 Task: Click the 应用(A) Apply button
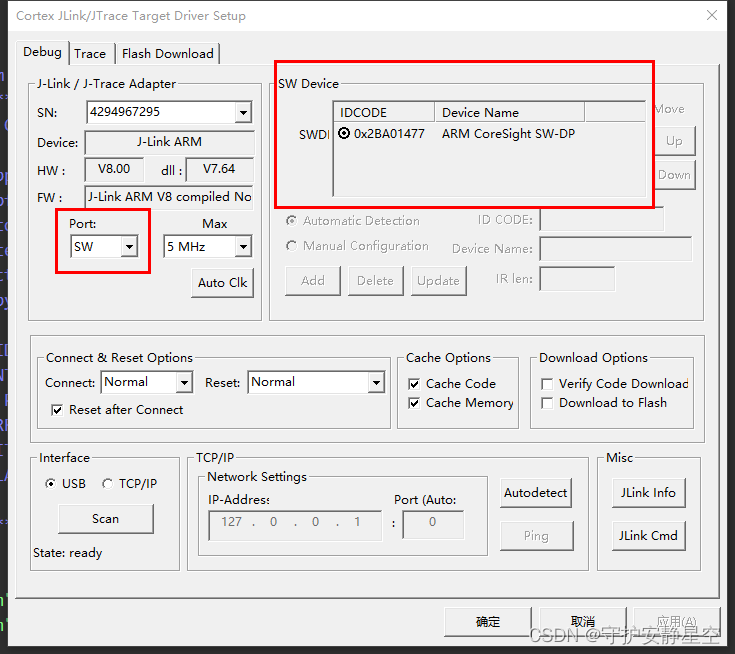(x=677, y=622)
